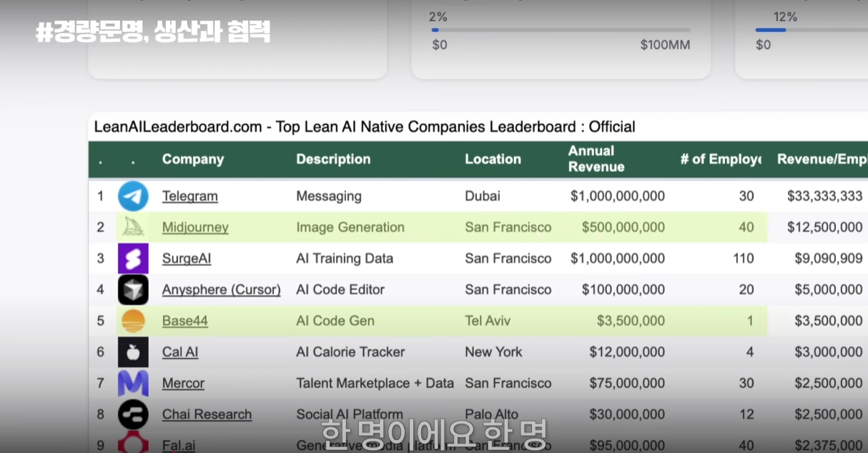Screen dimensions: 868x453
Task: Click the LeanAILeaderboard.com table title
Action: pos(365,127)
